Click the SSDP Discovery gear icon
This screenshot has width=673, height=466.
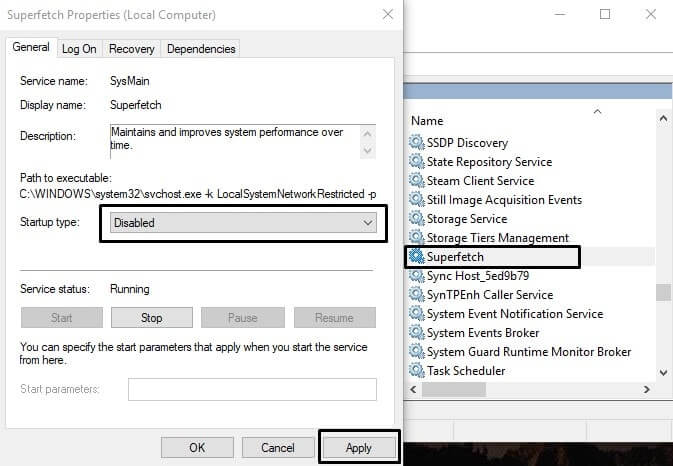(x=416, y=142)
